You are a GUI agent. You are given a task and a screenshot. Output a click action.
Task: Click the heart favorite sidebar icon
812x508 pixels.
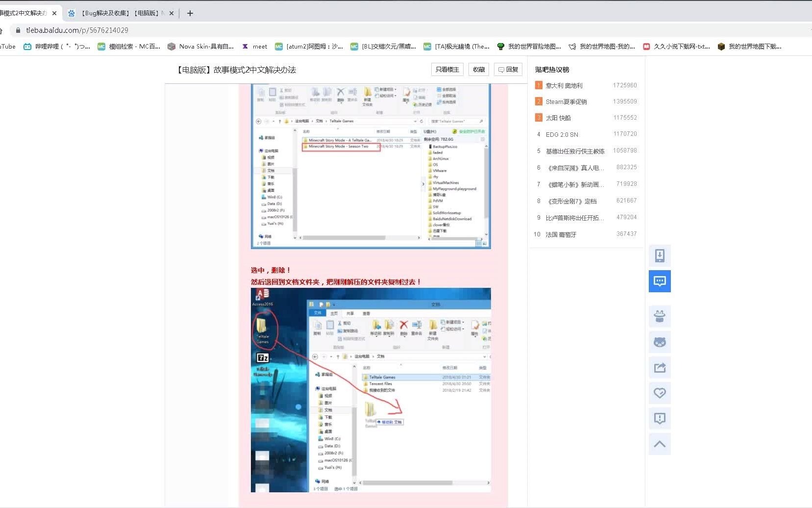[660, 393]
